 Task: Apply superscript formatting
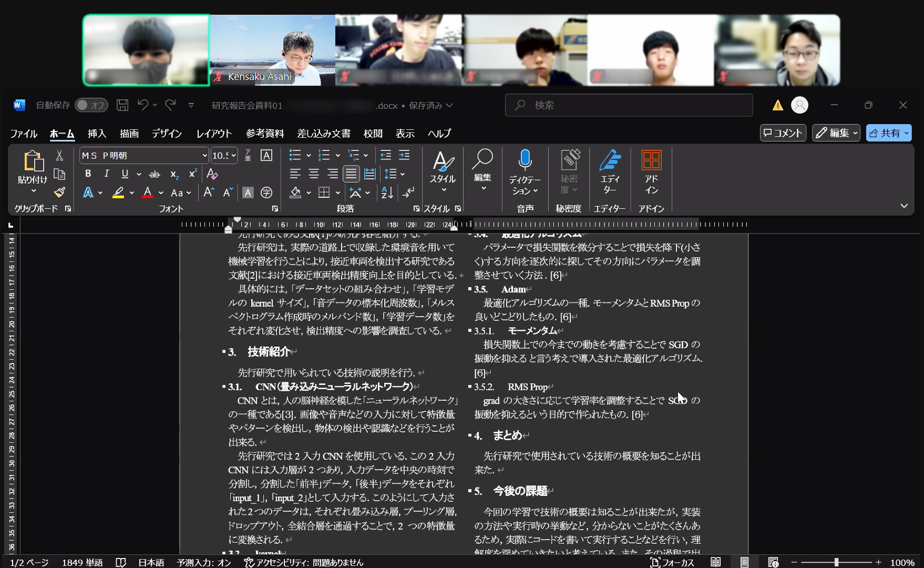[x=193, y=174]
